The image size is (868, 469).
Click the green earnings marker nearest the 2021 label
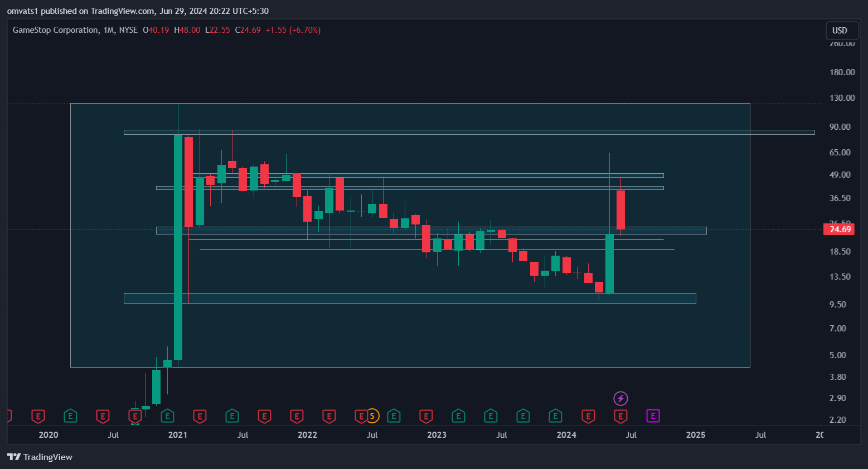pos(167,416)
